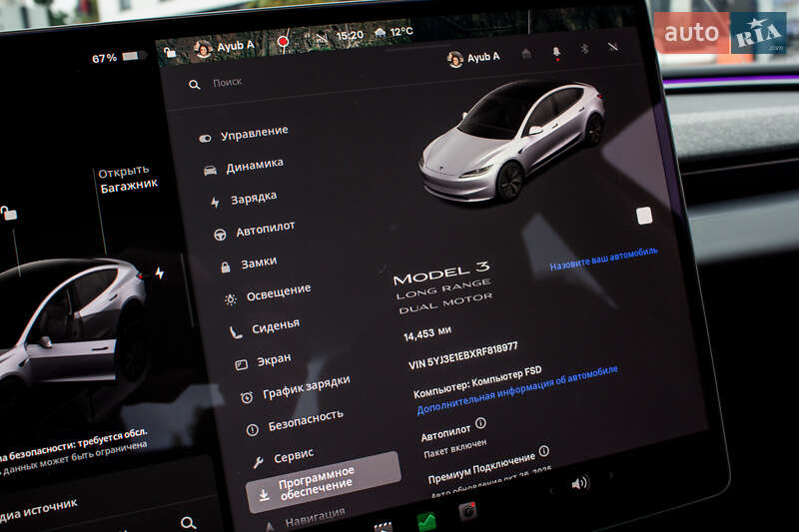This screenshot has width=799, height=532.
Task: Open the dashcam camera app icon
Action: click(467, 511)
